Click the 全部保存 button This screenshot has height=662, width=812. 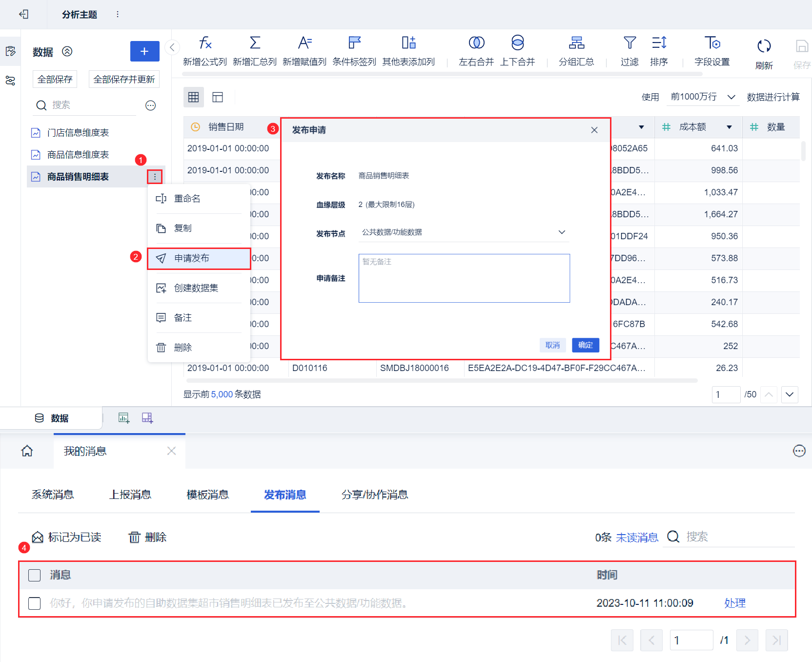coord(55,79)
